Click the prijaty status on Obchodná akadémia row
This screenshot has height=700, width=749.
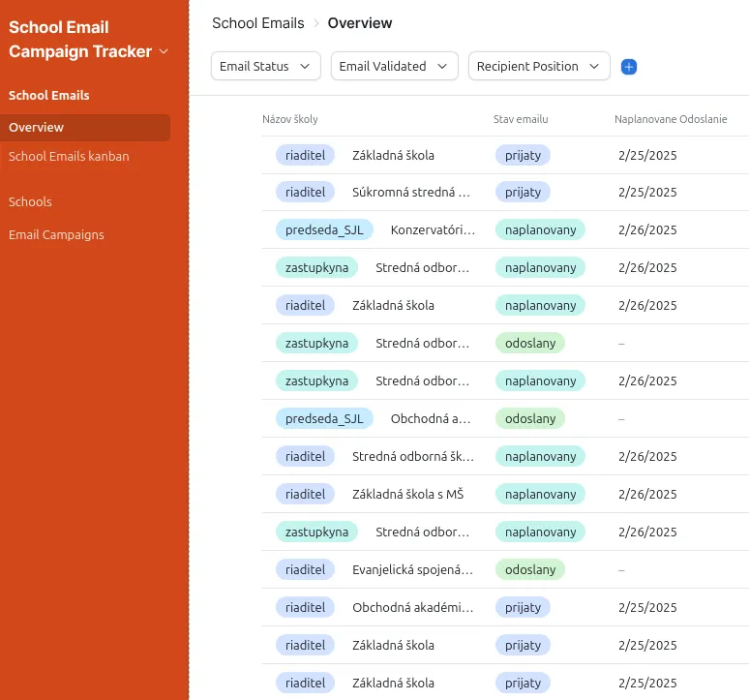[523, 608]
